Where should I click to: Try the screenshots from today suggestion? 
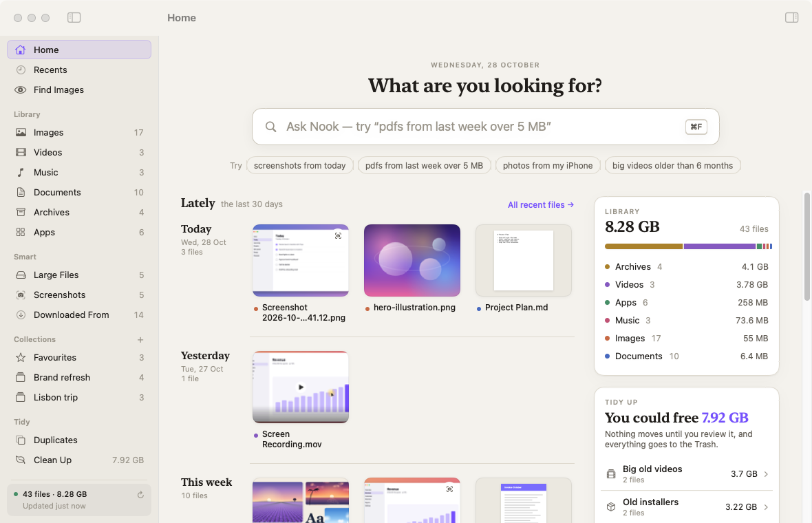pyautogui.click(x=300, y=166)
